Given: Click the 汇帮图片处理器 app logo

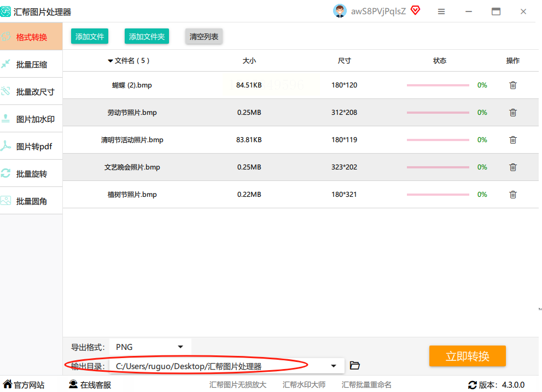Looking at the screenshot, I should pos(5,11).
